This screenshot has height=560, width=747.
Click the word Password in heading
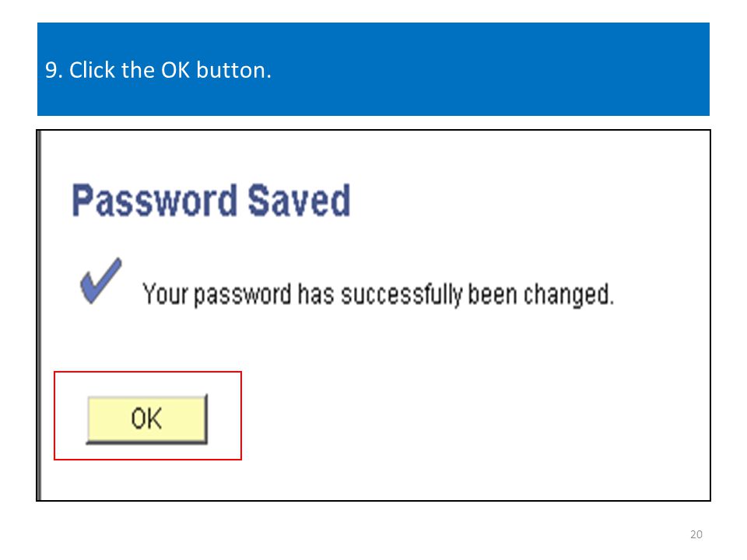point(154,201)
